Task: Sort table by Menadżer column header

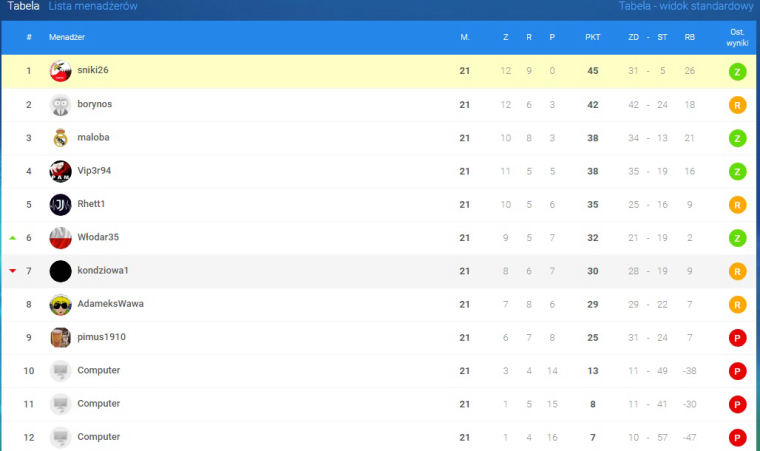Action: point(67,37)
